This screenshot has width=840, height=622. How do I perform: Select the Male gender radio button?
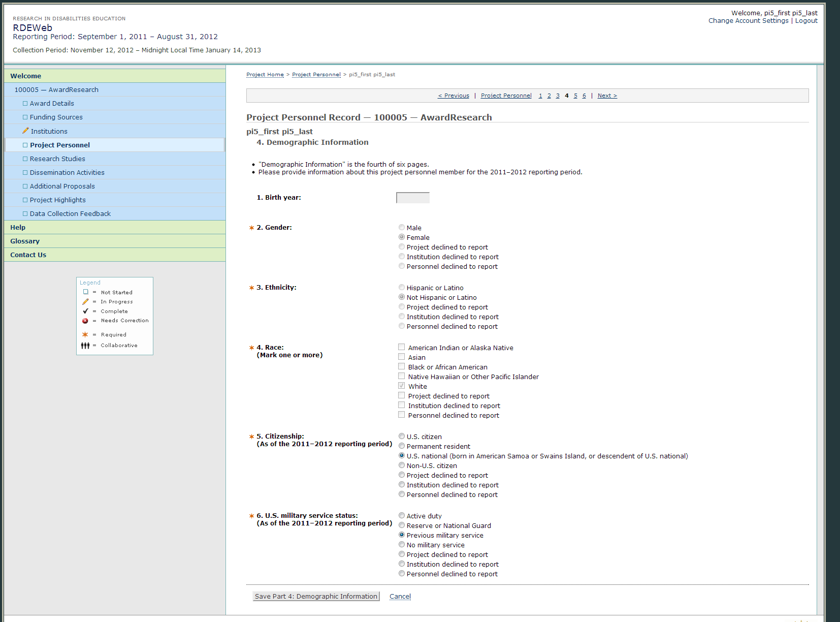coord(402,228)
